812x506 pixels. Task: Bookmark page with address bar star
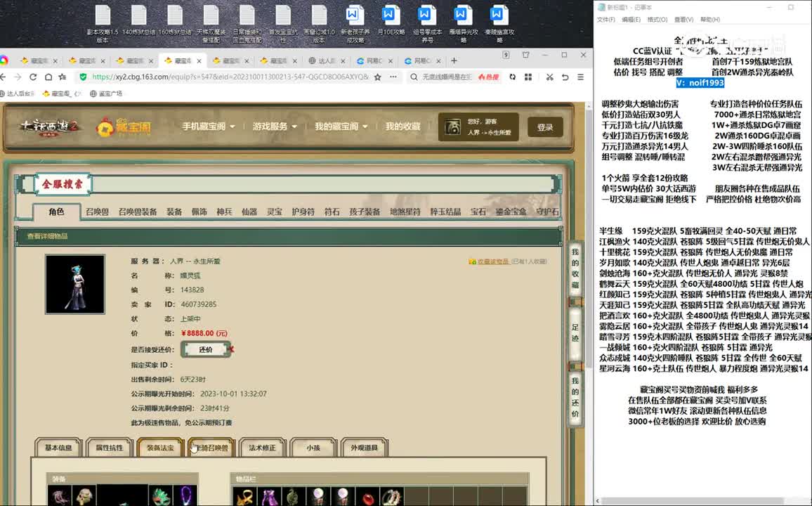(x=378, y=77)
